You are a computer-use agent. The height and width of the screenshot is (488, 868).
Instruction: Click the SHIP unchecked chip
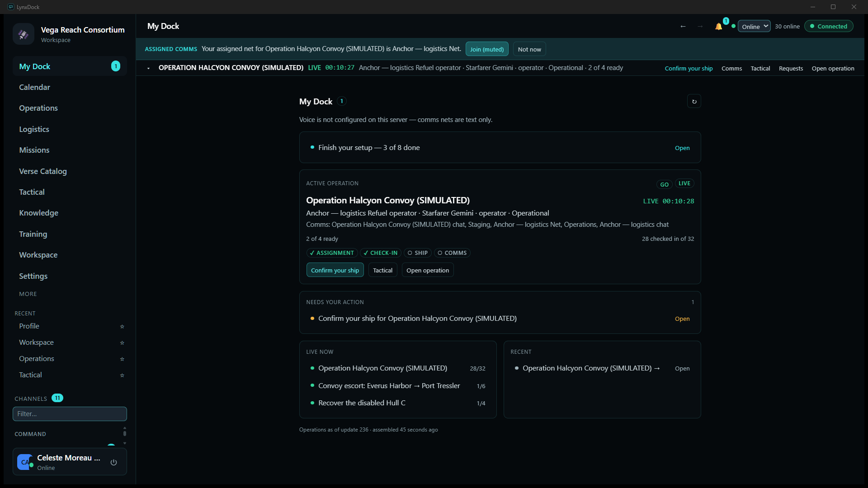click(418, 253)
